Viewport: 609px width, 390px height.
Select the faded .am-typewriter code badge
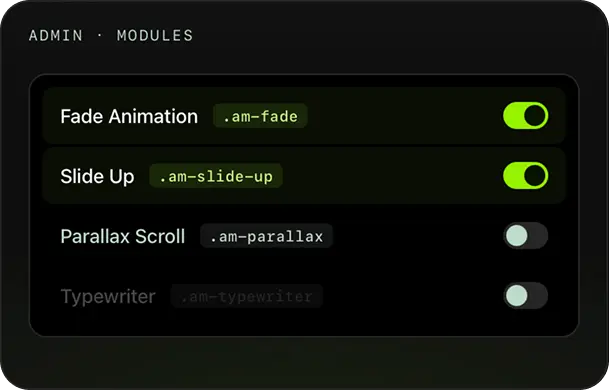tap(247, 296)
